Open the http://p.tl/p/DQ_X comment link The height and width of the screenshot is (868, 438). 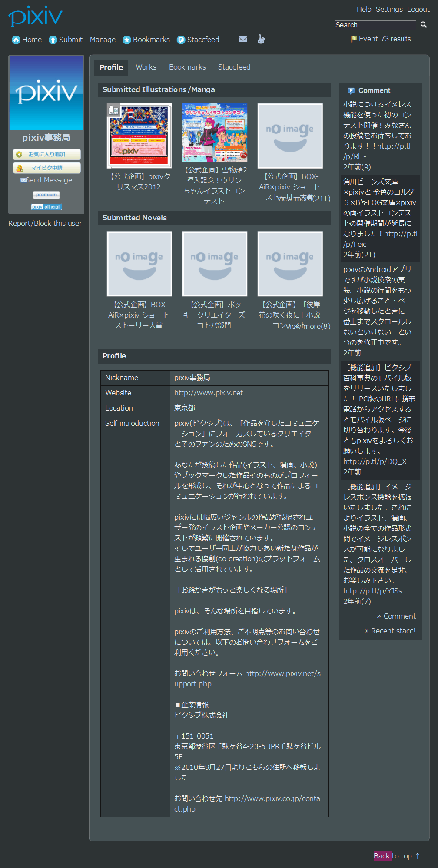coord(375,461)
